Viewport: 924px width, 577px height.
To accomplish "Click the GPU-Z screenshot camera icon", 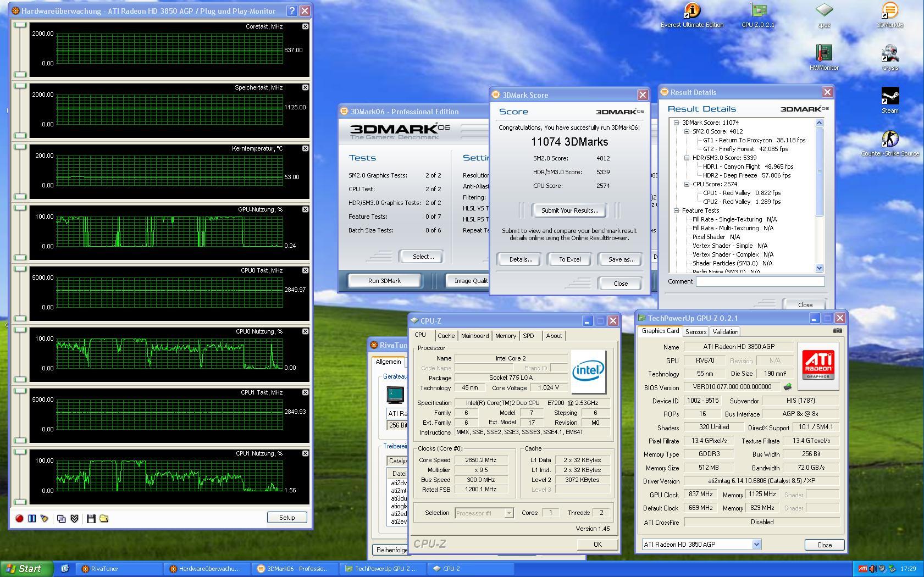I will point(837,331).
